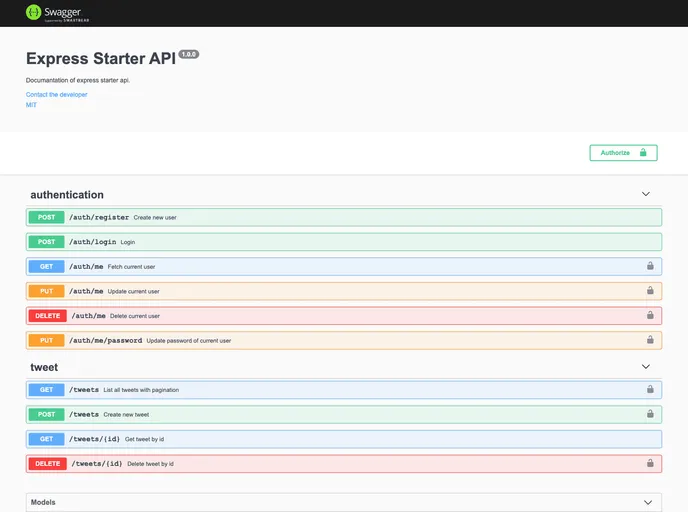Click the green POST badge for /auth/login
Viewport: 688px width, 512px height.
[x=47, y=242]
